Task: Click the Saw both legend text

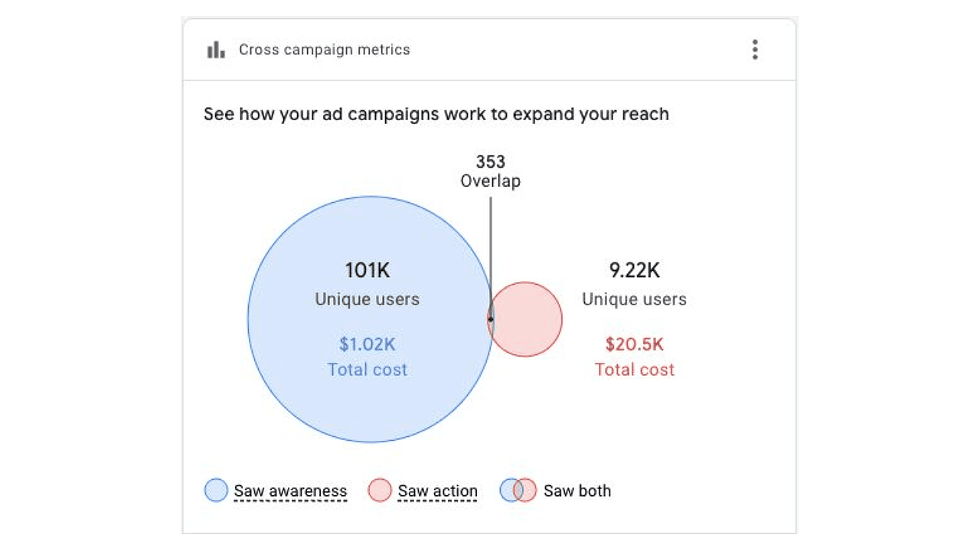Action: pyautogui.click(x=577, y=491)
